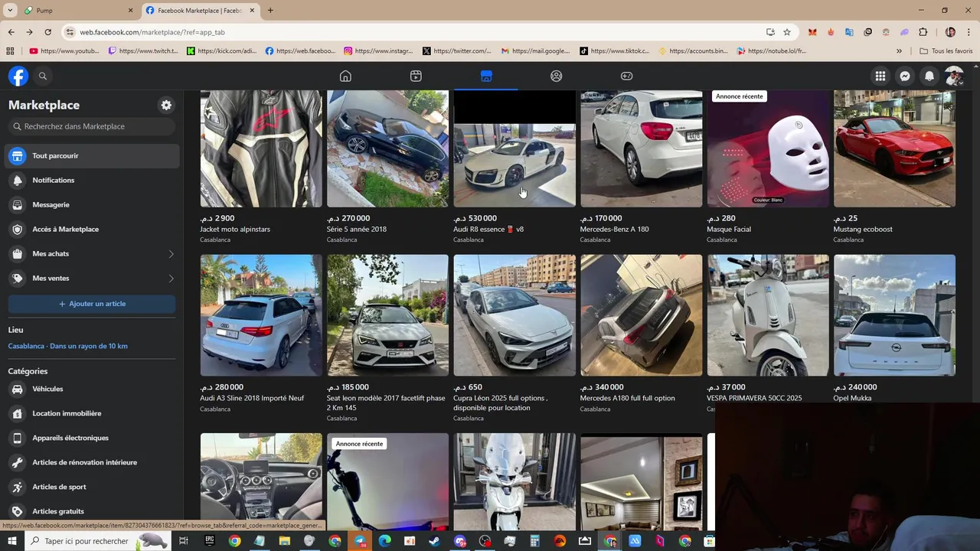Open Cupra Léon 2025 listing photo
980x551 pixels.
514,315
